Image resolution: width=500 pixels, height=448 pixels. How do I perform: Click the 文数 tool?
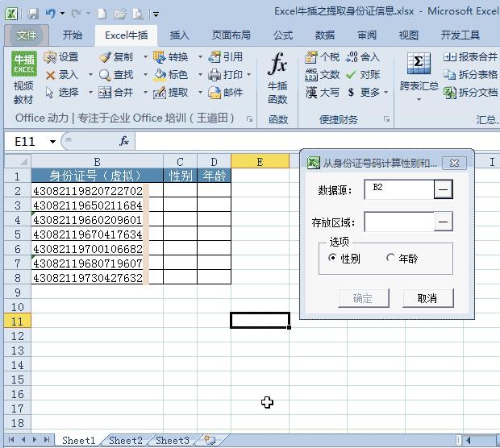322,75
